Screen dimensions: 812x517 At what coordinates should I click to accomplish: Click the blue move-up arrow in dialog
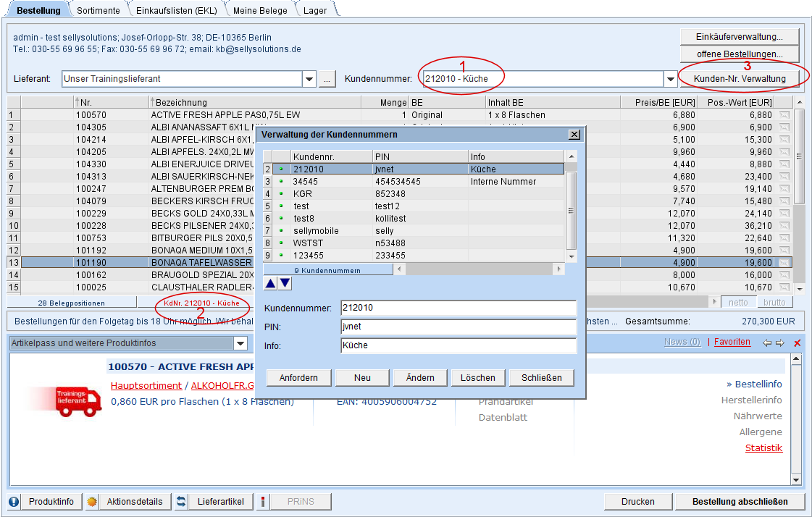click(x=270, y=283)
